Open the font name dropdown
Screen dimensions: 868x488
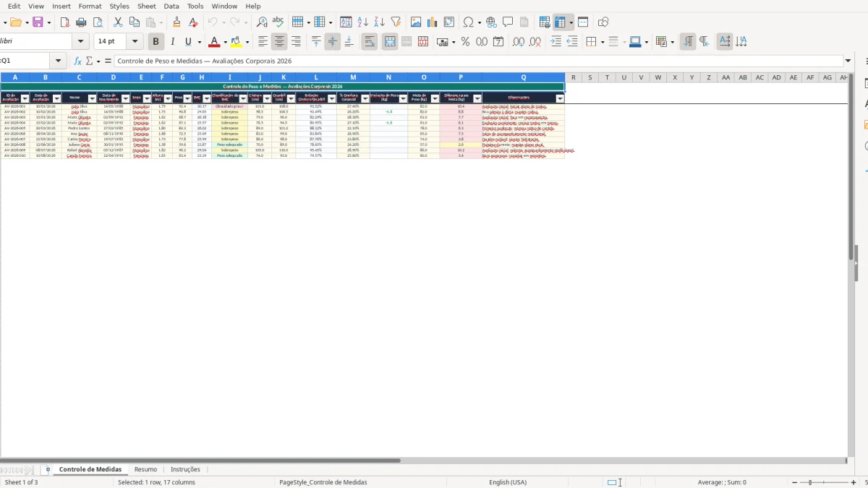click(80, 42)
